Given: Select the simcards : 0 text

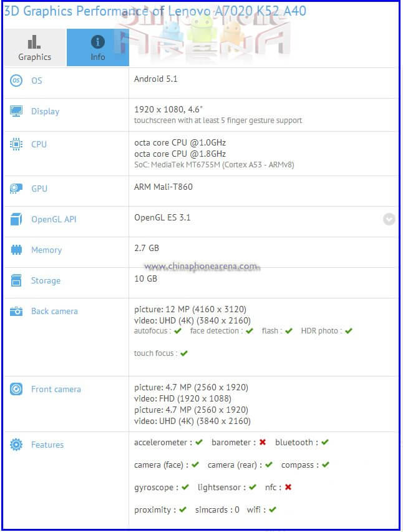Looking at the screenshot, I should click(x=217, y=510).
